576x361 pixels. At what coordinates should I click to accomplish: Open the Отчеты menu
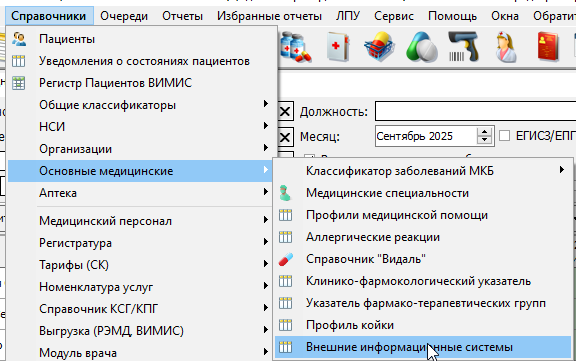click(x=183, y=16)
